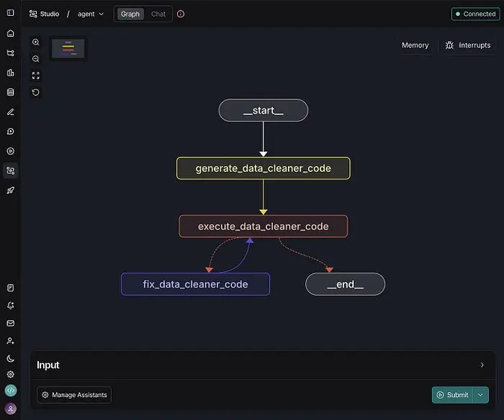
Task: Switch to the Chat tab
Action: [x=158, y=14]
